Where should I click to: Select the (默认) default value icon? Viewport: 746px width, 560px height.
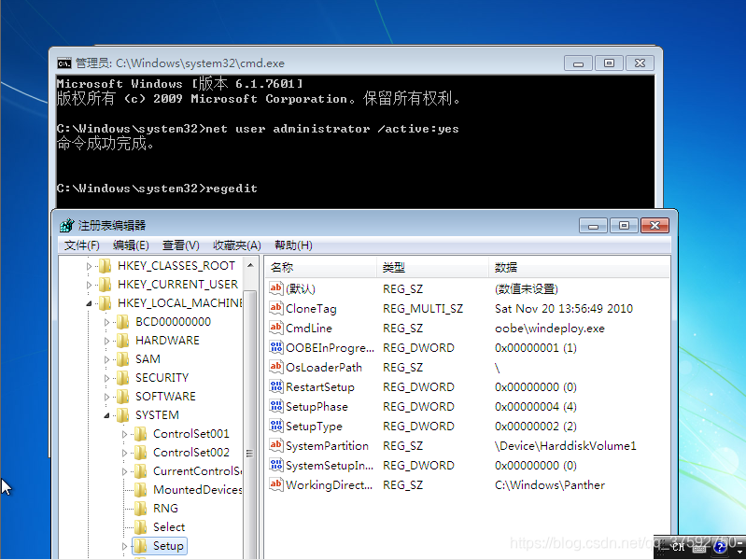[x=276, y=288]
